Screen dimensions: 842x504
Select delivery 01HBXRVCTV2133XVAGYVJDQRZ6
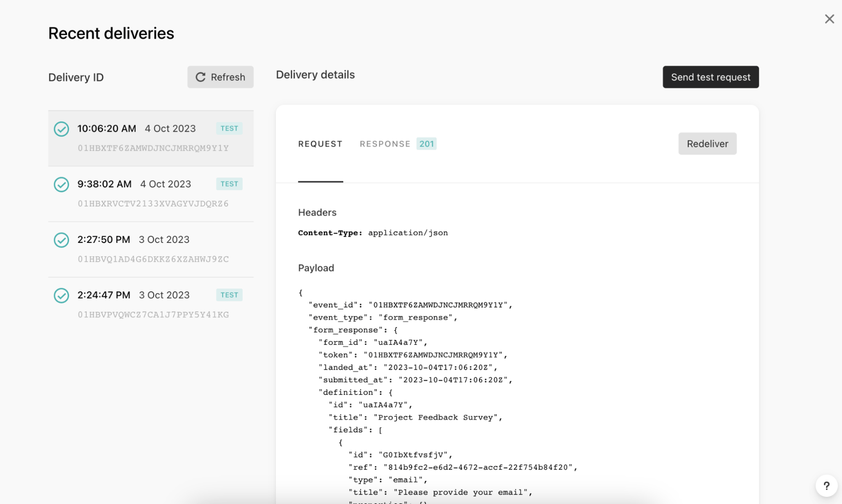[x=153, y=204]
